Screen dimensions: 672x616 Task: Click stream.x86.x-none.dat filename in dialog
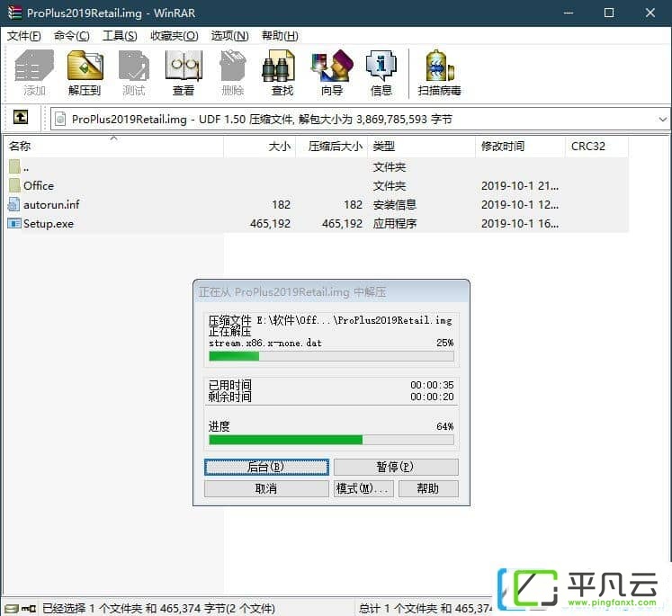tap(265, 343)
